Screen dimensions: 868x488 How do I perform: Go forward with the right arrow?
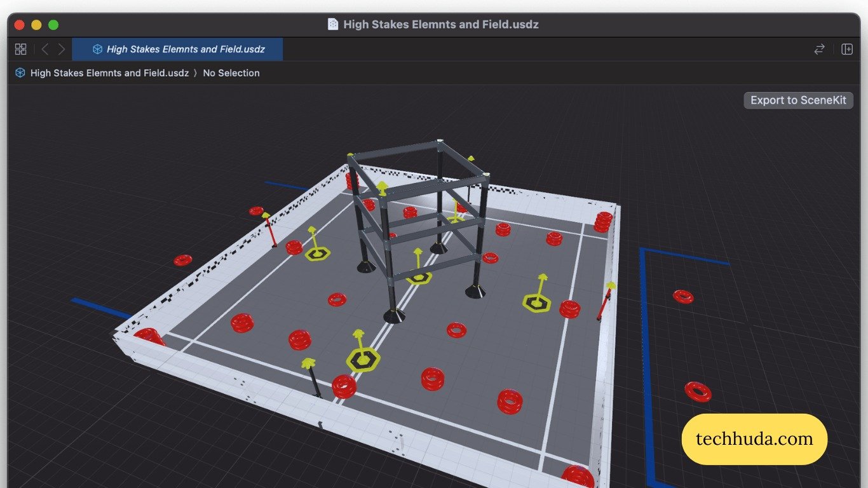pyautogui.click(x=62, y=49)
